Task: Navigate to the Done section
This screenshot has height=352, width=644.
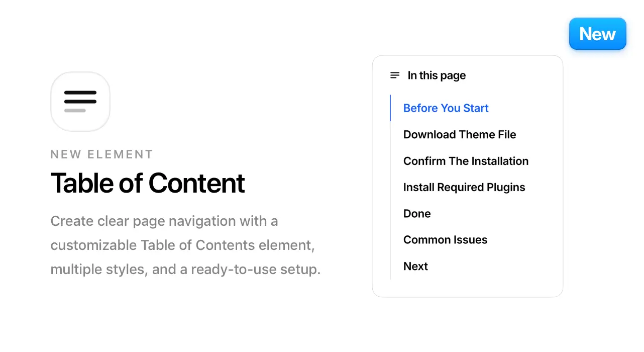Action: (x=417, y=214)
